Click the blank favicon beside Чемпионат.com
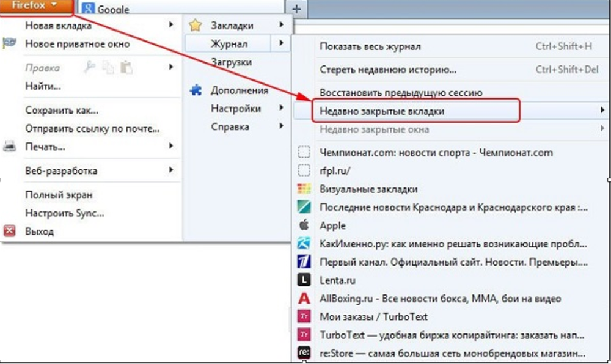The height and width of the screenshot is (364, 611). click(304, 152)
